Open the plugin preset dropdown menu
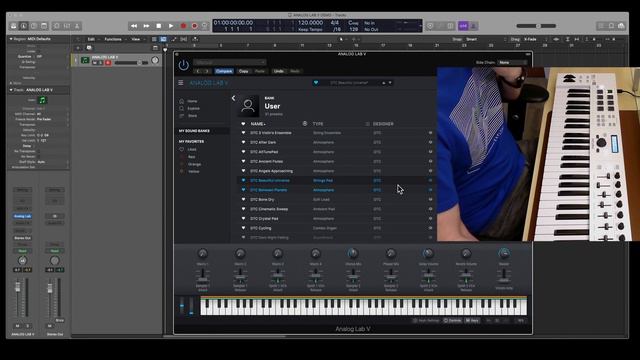The image size is (640, 360). coord(230,62)
